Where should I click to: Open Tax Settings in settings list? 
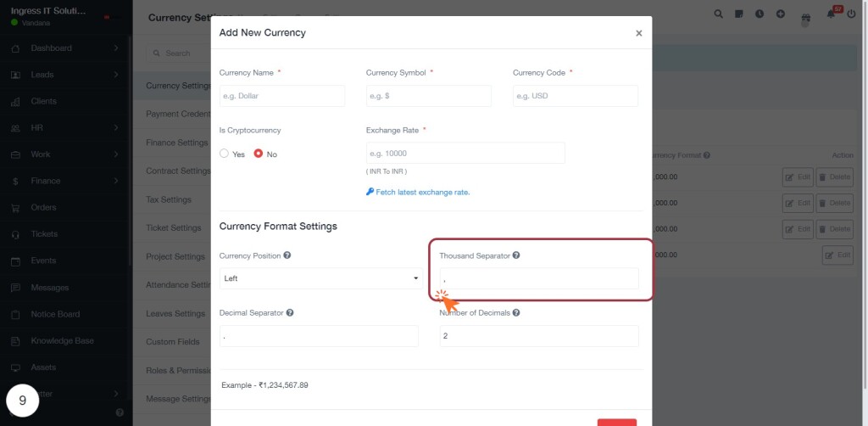(x=169, y=199)
